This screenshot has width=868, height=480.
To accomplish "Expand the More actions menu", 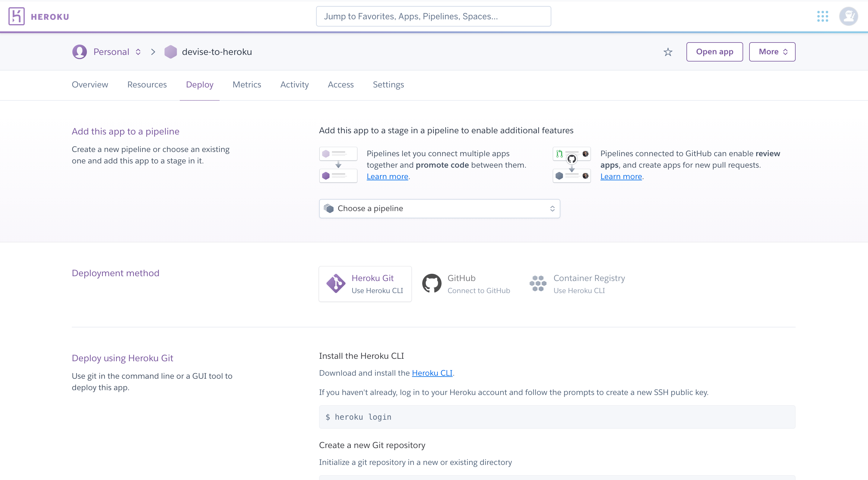I will click(x=772, y=52).
